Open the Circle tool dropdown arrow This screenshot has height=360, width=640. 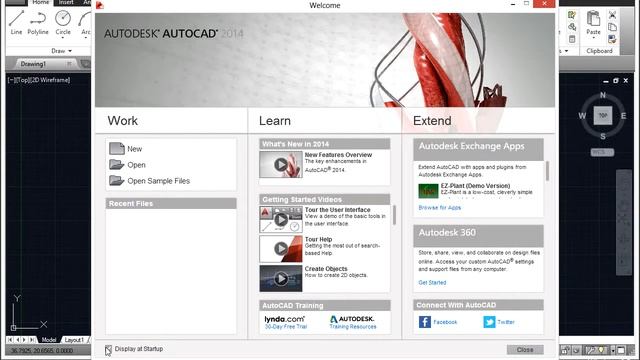63,38
